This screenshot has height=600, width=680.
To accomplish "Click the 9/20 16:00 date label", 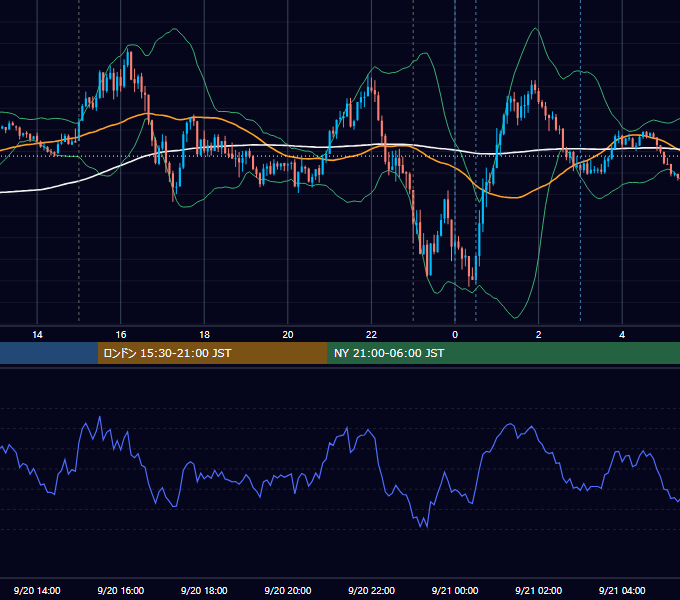I will point(121,590).
